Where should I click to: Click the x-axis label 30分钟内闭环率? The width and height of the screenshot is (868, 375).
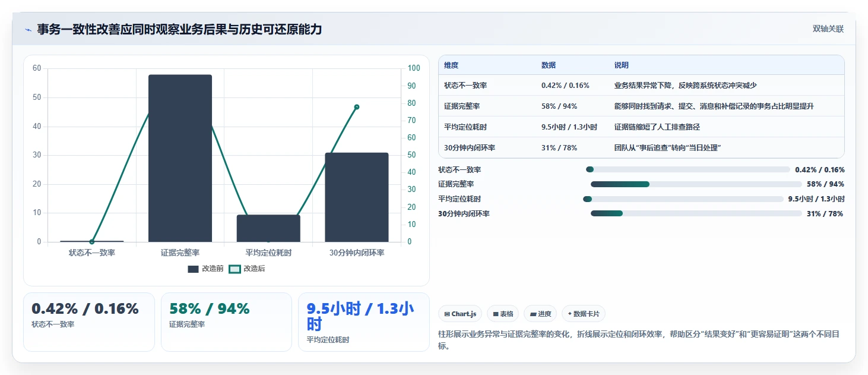point(357,253)
